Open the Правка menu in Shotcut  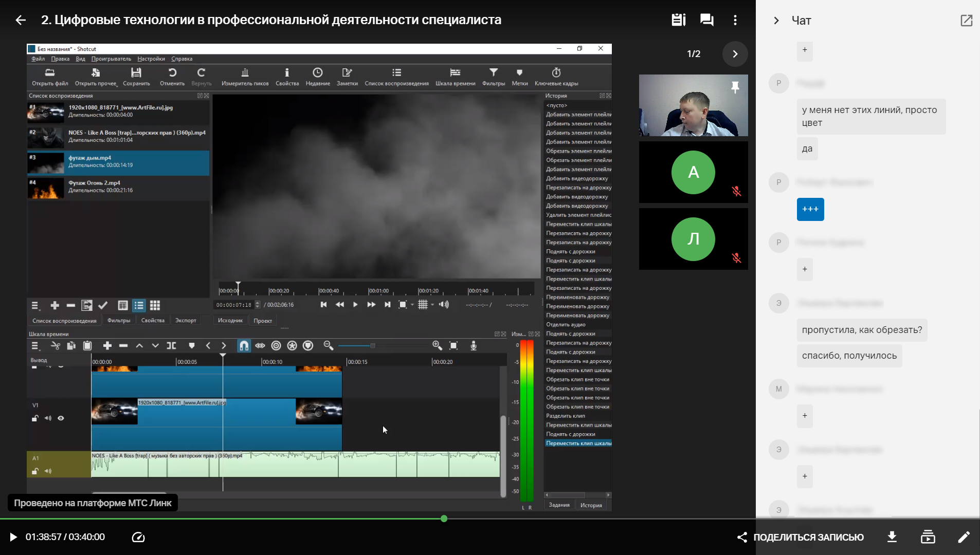(x=60, y=59)
